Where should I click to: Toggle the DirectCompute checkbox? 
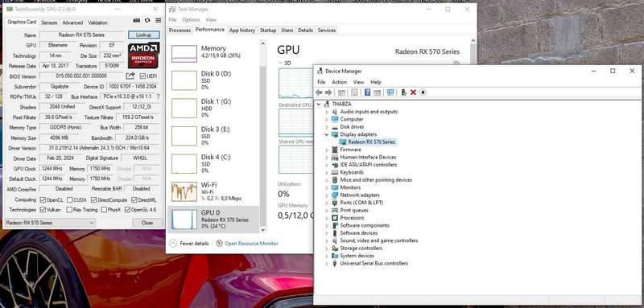[x=93, y=199]
